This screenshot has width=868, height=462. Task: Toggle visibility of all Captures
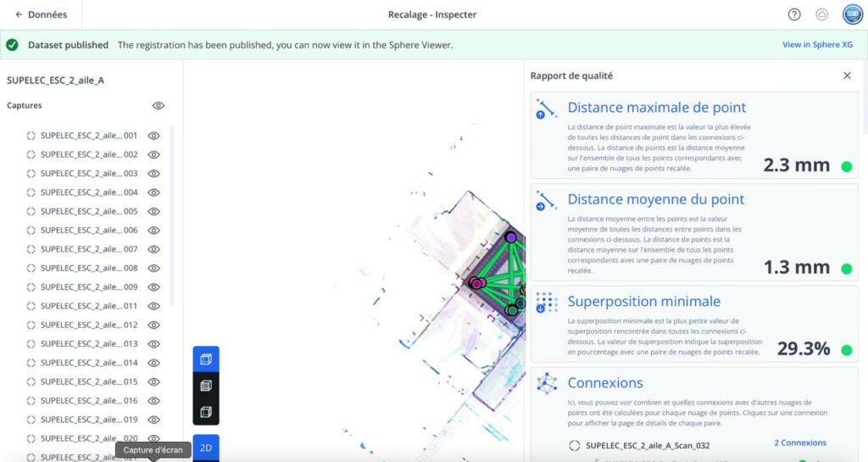pyautogui.click(x=159, y=106)
